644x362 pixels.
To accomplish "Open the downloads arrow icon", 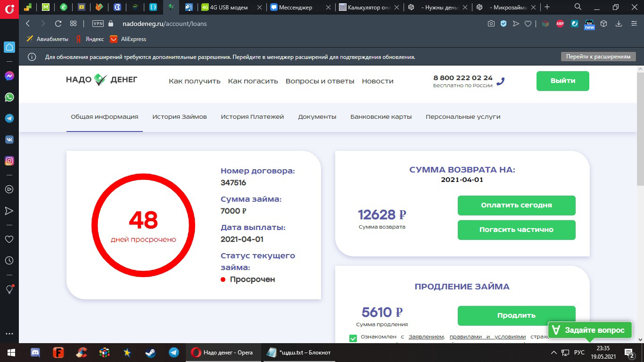I will (619, 24).
